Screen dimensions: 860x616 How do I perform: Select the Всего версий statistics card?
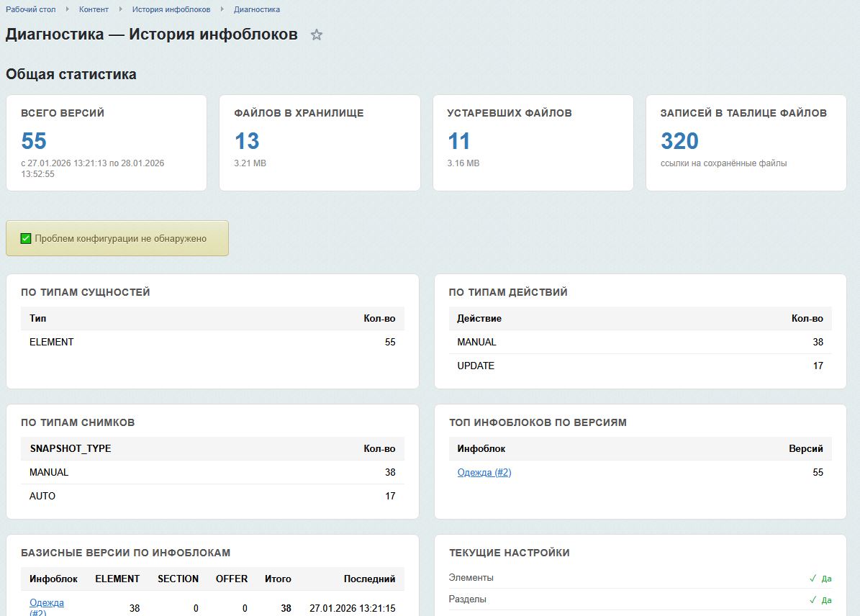(x=107, y=142)
